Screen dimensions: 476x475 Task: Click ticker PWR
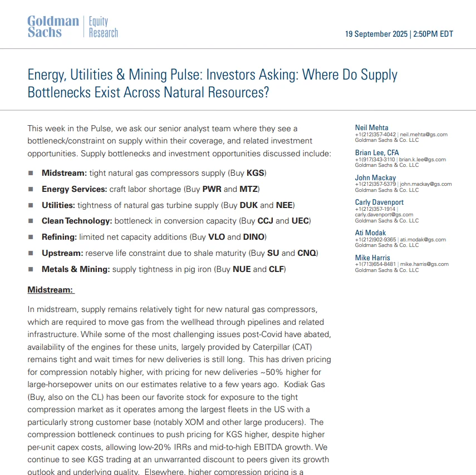212,189
